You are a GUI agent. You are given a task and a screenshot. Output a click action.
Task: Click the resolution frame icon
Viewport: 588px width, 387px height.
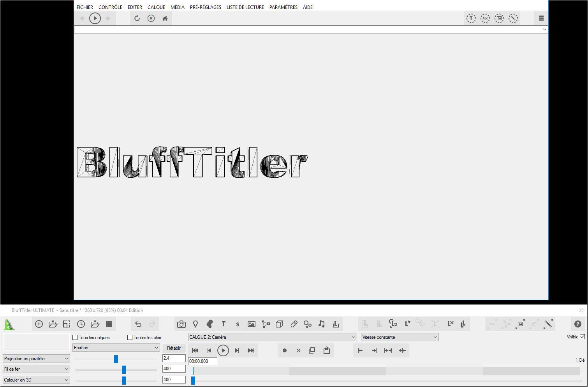pyautogui.click(x=67, y=324)
